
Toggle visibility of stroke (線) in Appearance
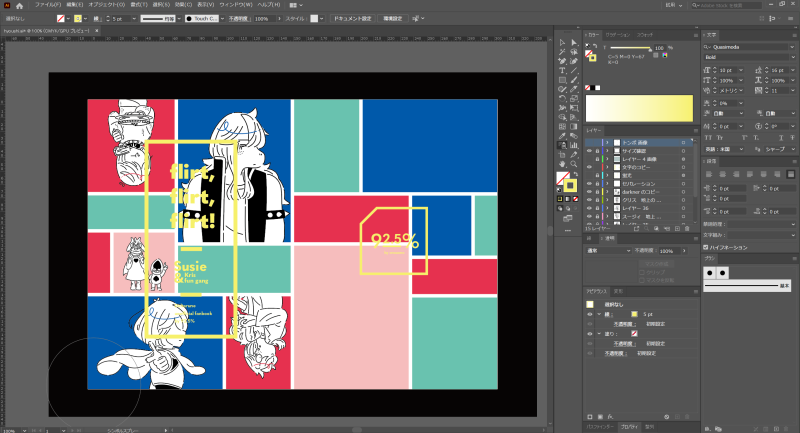coord(589,314)
